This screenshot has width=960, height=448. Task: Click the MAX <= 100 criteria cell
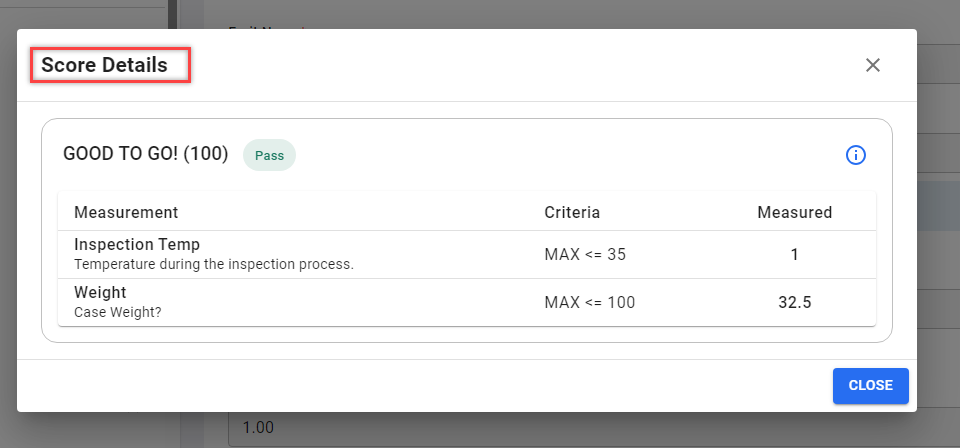point(589,302)
